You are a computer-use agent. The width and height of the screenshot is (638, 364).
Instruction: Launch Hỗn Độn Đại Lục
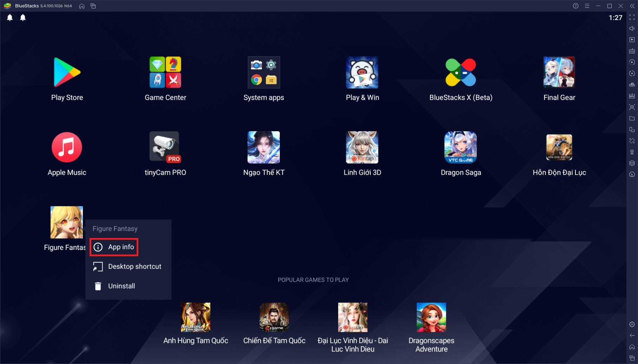click(x=559, y=147)
